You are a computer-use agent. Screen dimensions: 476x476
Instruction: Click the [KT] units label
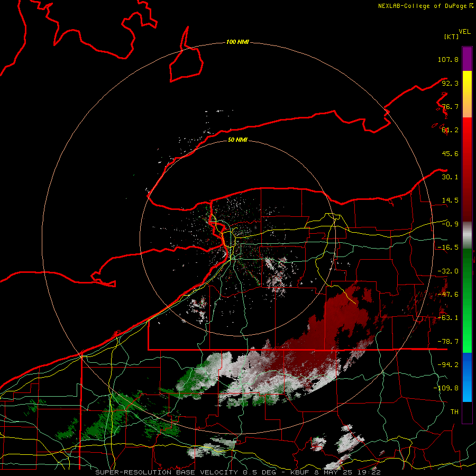(x=452, y=36)
